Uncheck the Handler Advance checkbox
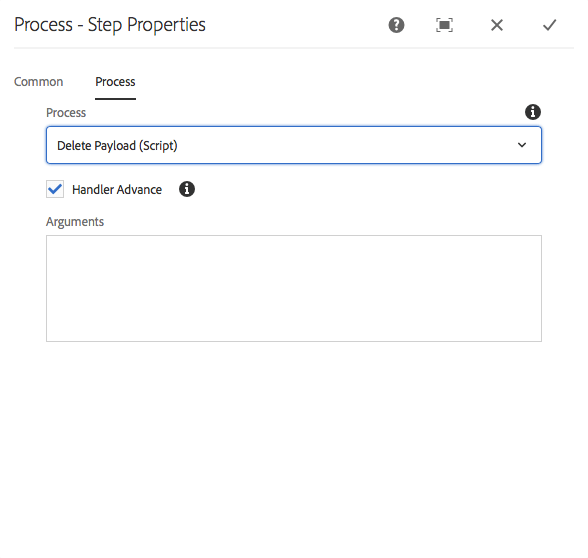588x558 pixels. [55, 189]
